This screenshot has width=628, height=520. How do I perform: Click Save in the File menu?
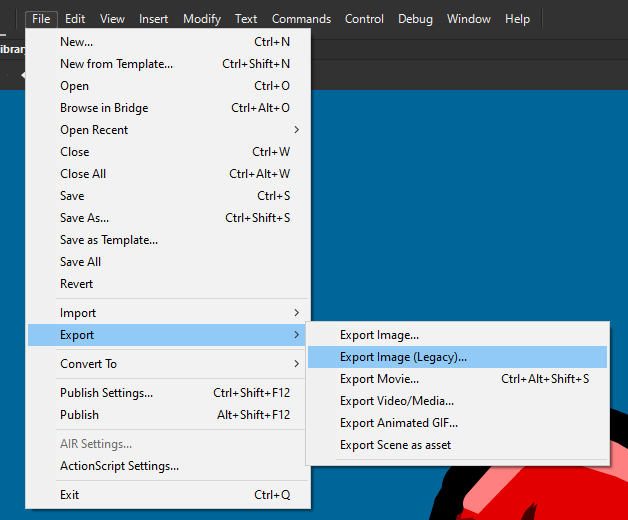(168, 196)
